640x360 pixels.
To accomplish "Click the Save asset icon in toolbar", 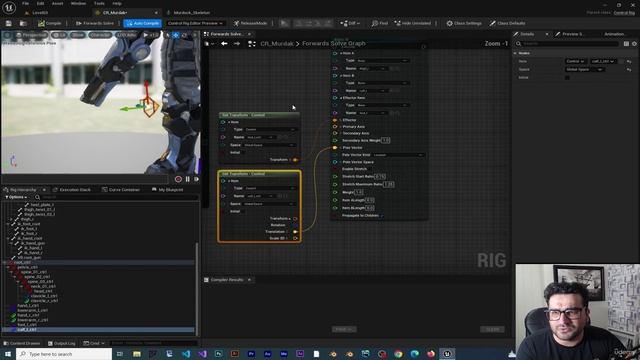I will (9, 23).
